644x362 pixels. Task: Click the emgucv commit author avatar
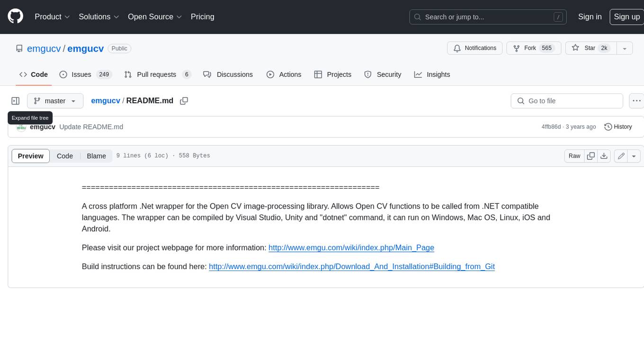[21, 127]
